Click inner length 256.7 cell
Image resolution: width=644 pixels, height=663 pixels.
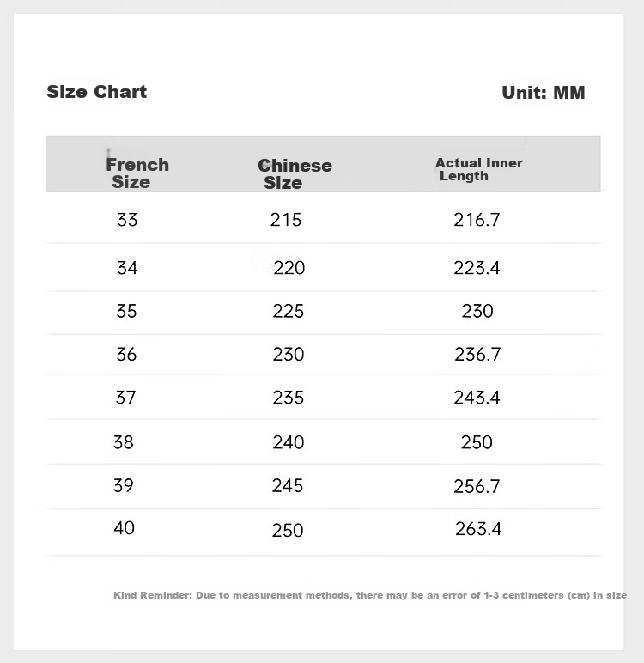click(477, 487)
